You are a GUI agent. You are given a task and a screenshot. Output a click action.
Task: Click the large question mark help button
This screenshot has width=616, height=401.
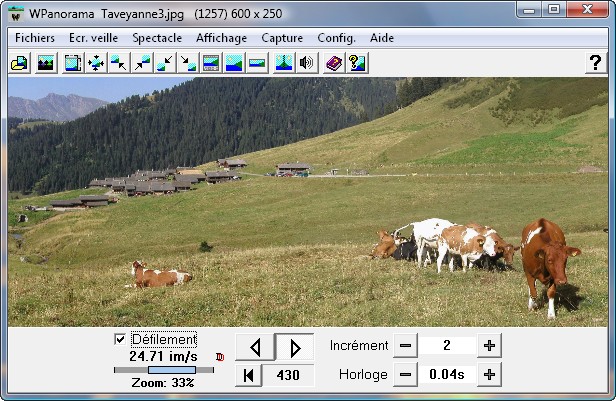click(x=596, y=63)
